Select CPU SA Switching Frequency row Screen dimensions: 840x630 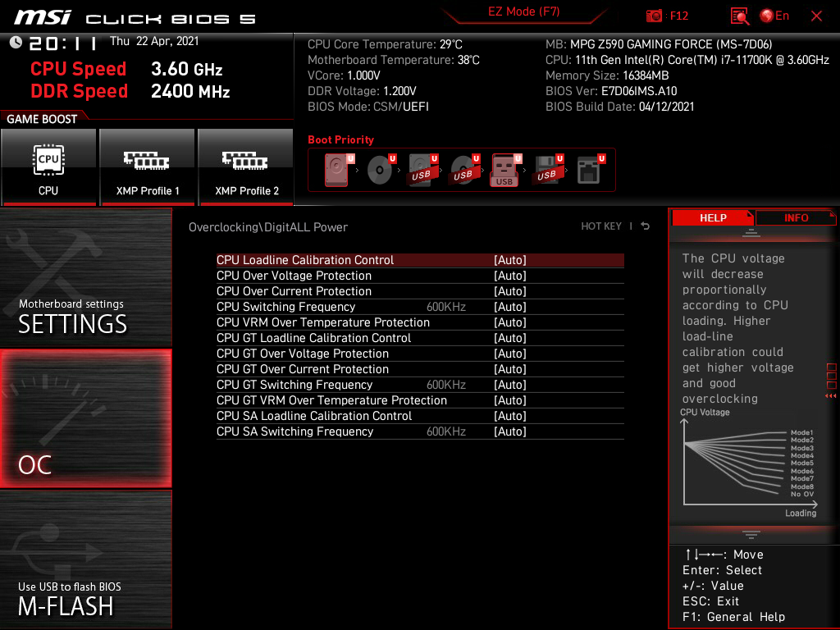420,431
